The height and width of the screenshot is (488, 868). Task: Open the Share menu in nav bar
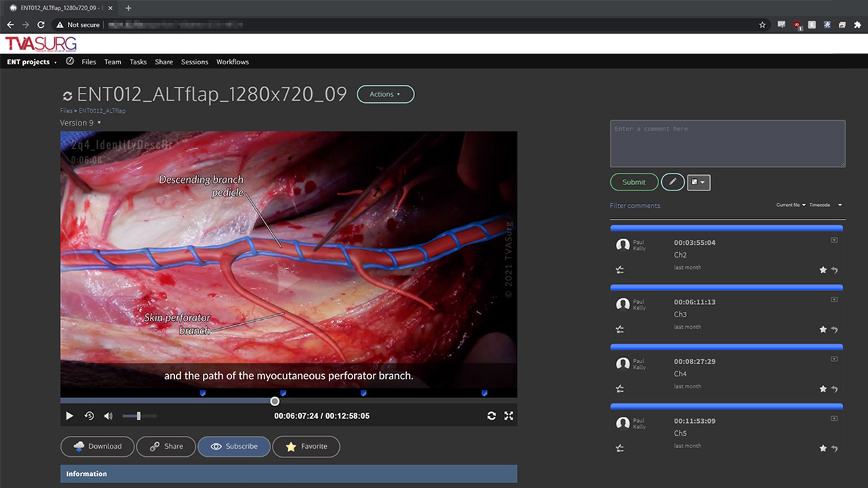pyautogui.click(x=163, y=62)
